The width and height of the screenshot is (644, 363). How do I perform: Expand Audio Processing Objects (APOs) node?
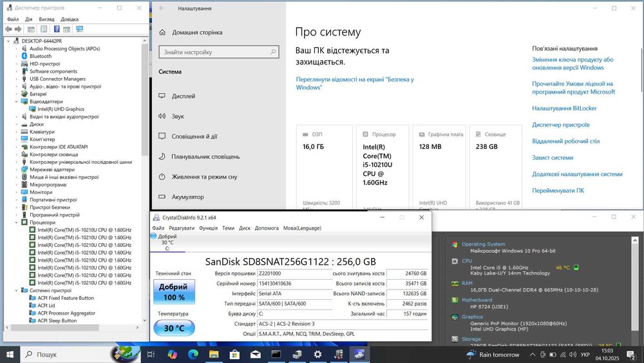17,48
